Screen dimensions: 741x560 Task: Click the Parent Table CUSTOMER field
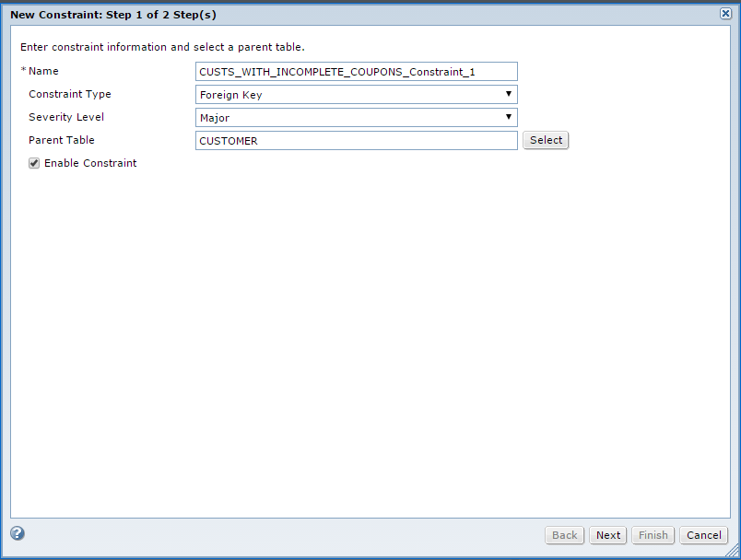coord(357,141)
